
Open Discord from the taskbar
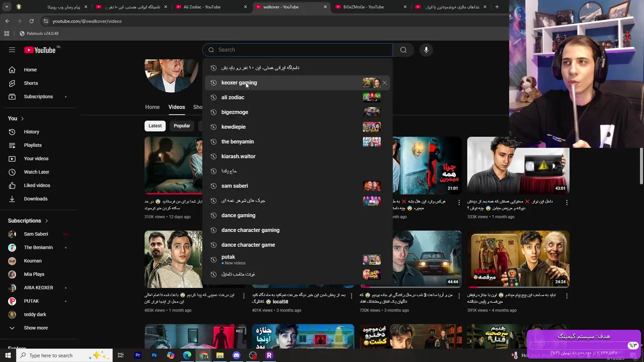(x=236, y=355)
